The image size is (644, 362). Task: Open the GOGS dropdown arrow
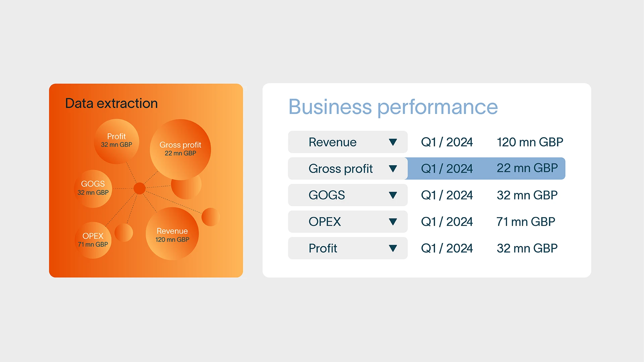click(393, 195)
